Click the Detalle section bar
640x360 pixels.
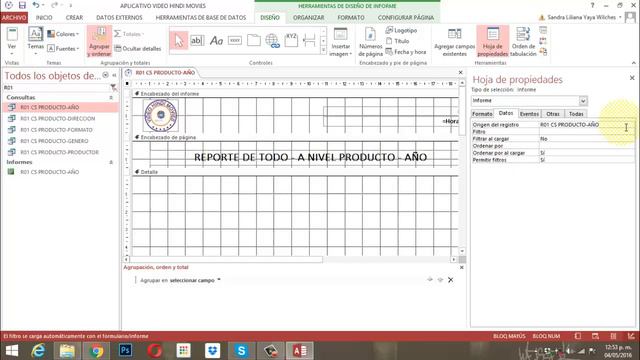[x=296, y=172]
